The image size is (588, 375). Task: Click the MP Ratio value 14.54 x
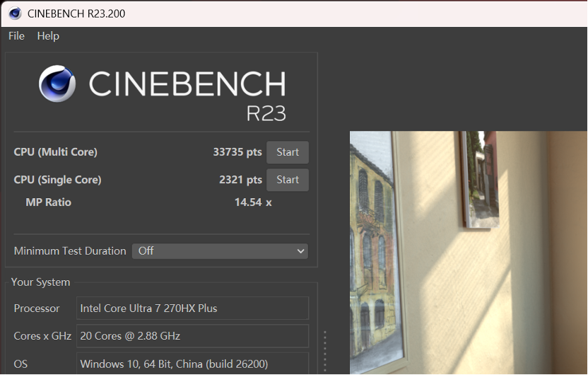click(x=253, y=202)
